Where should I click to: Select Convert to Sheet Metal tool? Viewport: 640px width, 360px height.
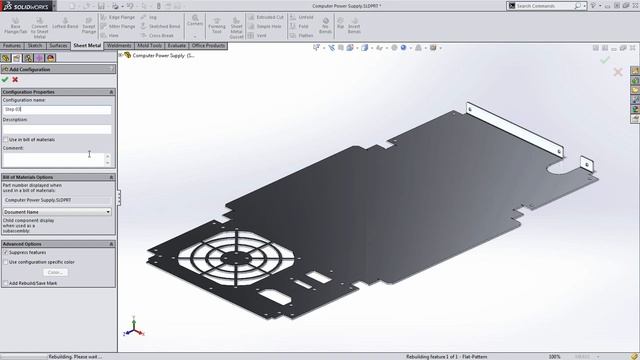[x=40, y=28]
